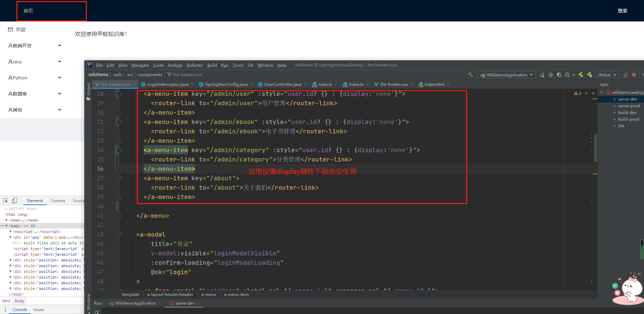Viewport: 644px width, 314px height.
Task: Close the the-header.vue editor tab
Action: coord(134,84)
